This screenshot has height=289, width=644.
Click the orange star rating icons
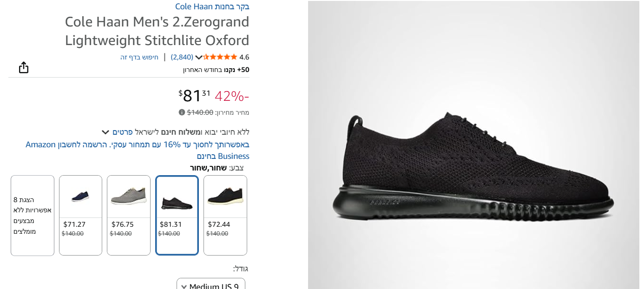point(220,57)
